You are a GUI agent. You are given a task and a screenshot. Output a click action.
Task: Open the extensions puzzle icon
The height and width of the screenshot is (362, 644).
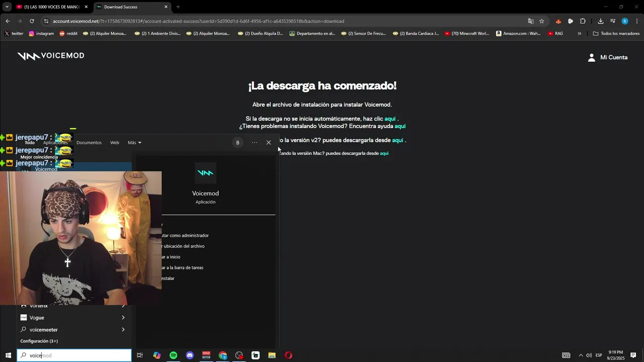[583, 21]
